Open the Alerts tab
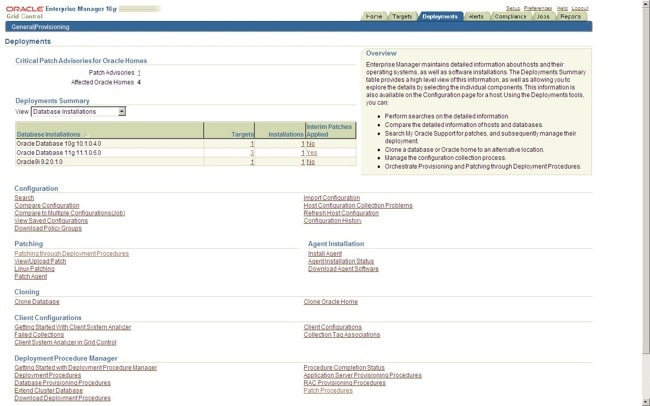The width and height of the screenshot is (650, 406). [476, 17]
